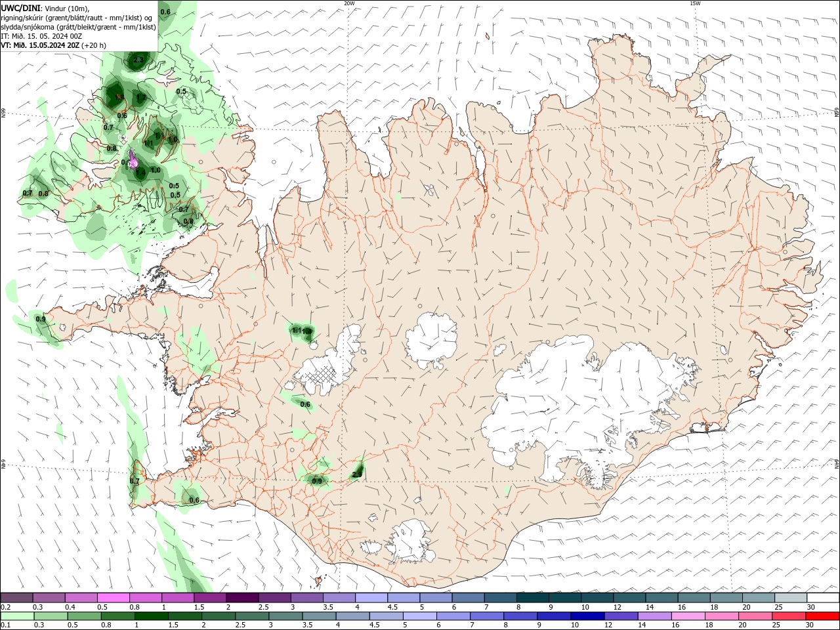Click the 'rigning/skúrir' legend description line
Screen dimensions: 840x630
pos(76,17)
